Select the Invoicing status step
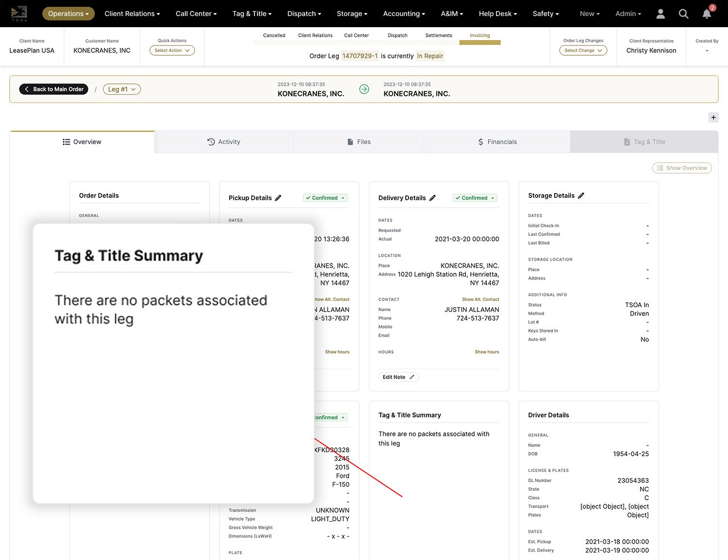The image size is (728, 560). pyautogui.click(x=480, y=35)
